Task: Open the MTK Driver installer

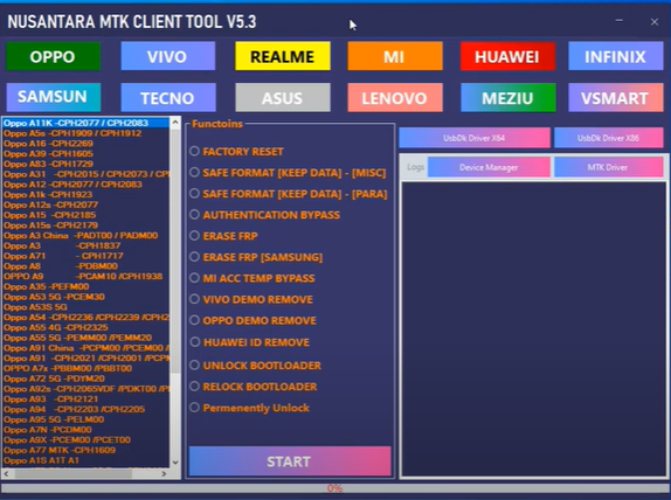Action: 609,167
